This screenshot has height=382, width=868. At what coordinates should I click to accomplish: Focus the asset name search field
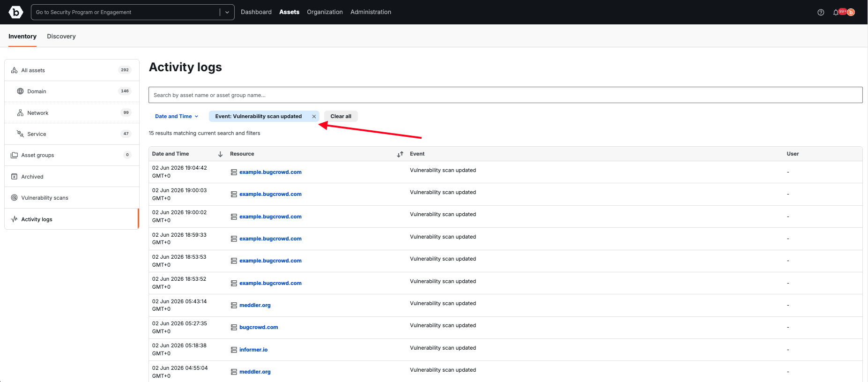pyautogui.click(x=505, y=95)
